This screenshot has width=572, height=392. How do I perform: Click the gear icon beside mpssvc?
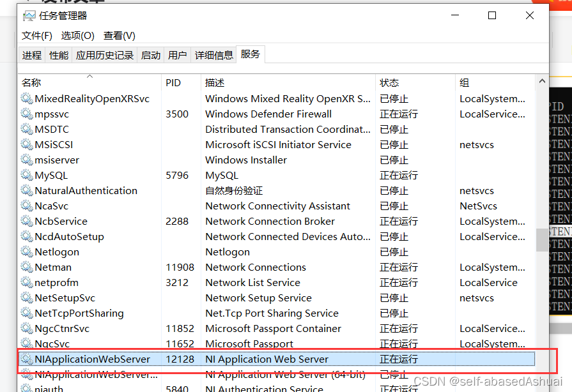coord(27,114)
